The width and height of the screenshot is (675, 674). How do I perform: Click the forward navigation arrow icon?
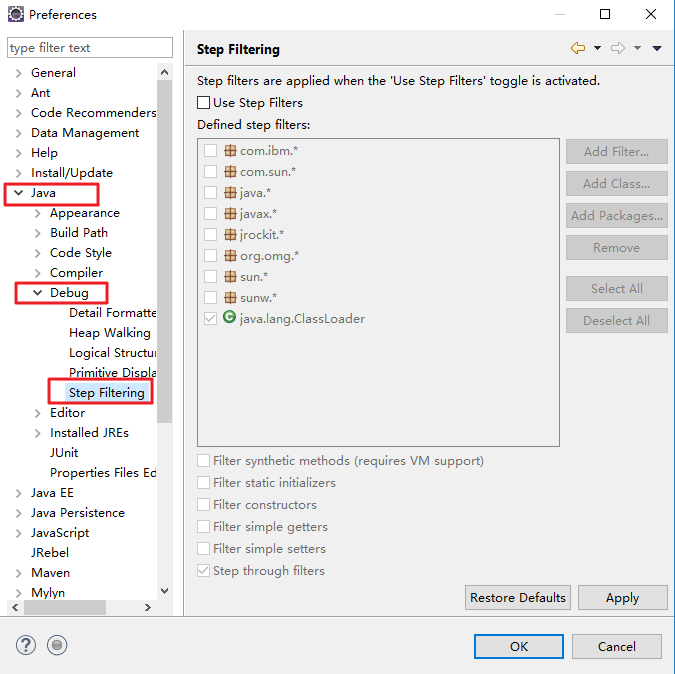point(618,48)
